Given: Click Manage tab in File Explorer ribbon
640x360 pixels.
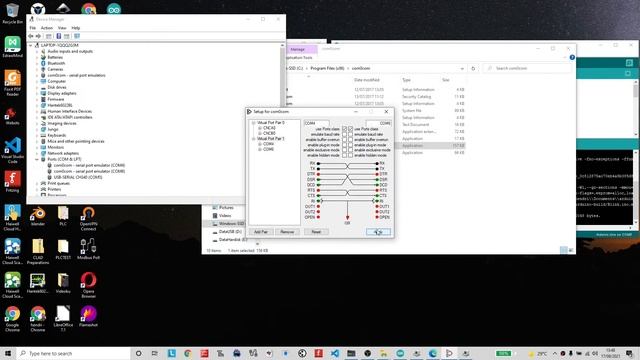Looking at the screenshot, I should [298, 49].
